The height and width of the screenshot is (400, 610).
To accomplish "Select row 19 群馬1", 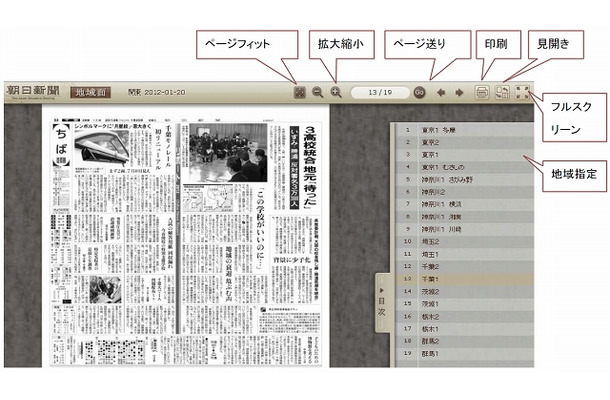I will pos(465,354).
